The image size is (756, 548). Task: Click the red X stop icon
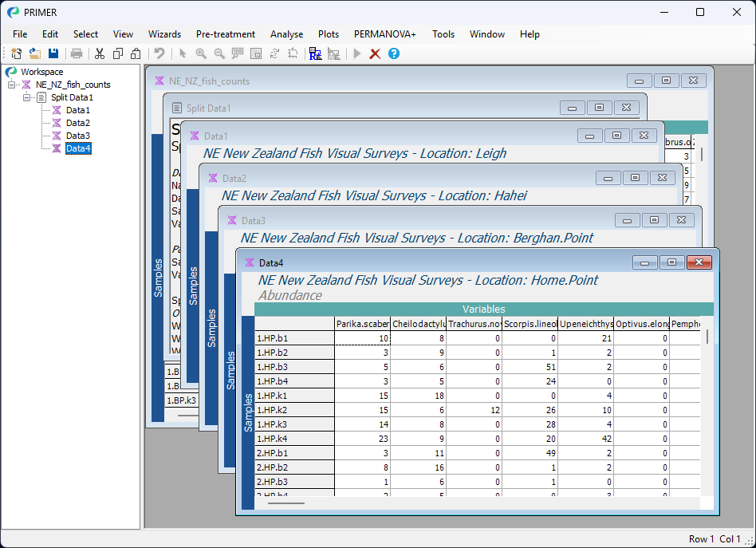(x=375, y=53)
